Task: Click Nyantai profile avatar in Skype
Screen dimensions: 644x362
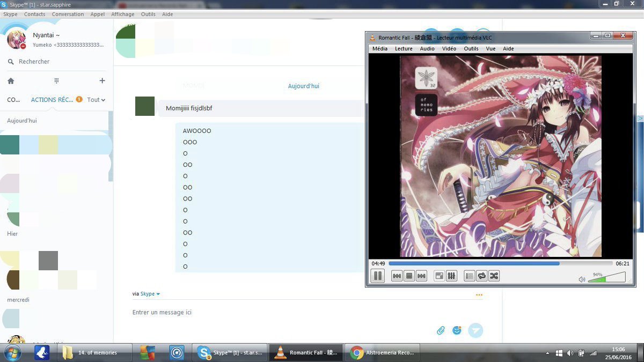Action: [x=16, y=39]
